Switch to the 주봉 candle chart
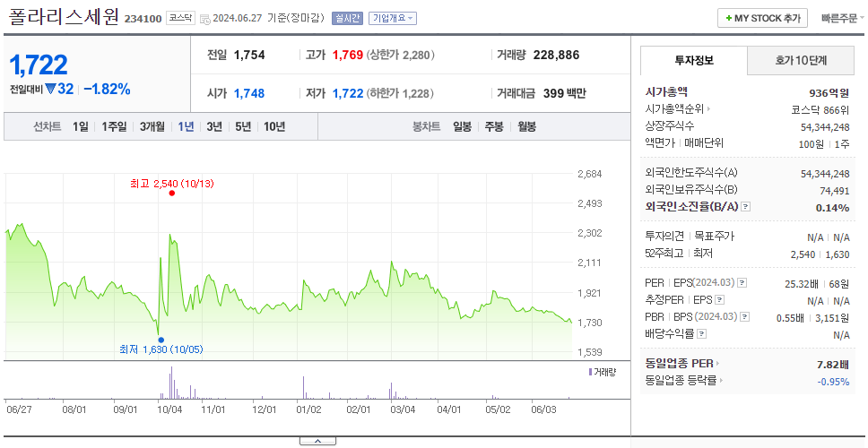This screenshot has height=448, width=868. (494, 126)
